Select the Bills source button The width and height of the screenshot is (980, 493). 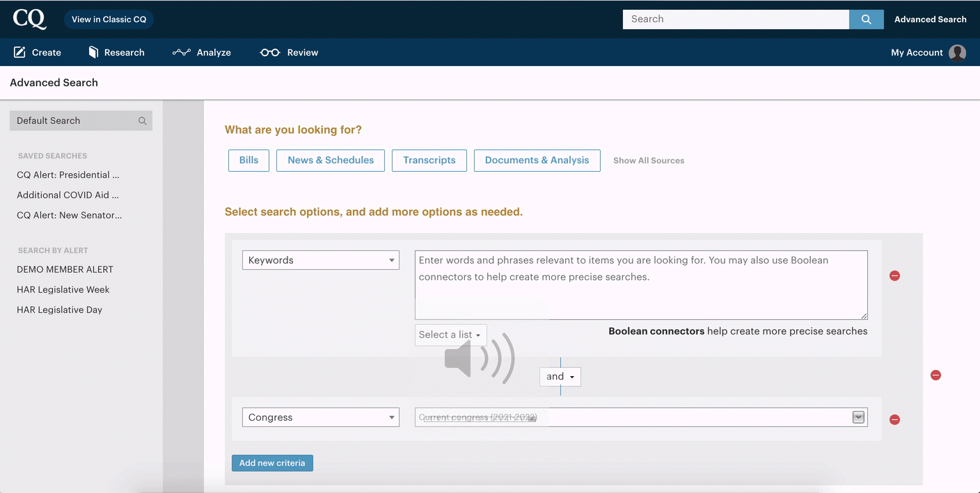248,160
